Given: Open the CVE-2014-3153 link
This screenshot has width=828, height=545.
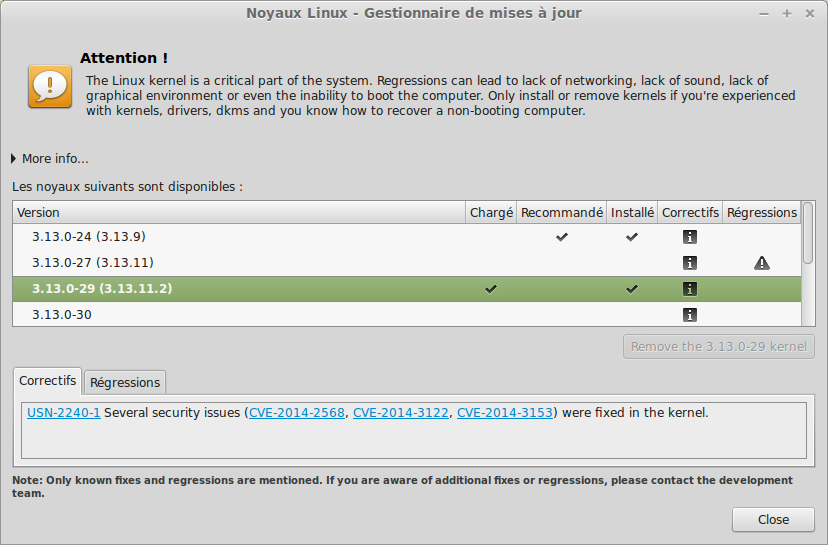Looking at the screenshot, I should (505, 412).
